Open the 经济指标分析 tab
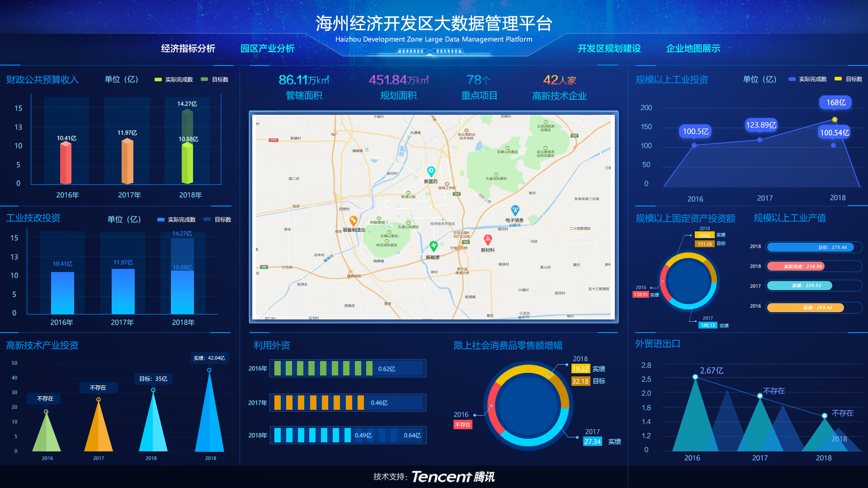This screenshot has height=488, width=868. [x=188, y=48]
